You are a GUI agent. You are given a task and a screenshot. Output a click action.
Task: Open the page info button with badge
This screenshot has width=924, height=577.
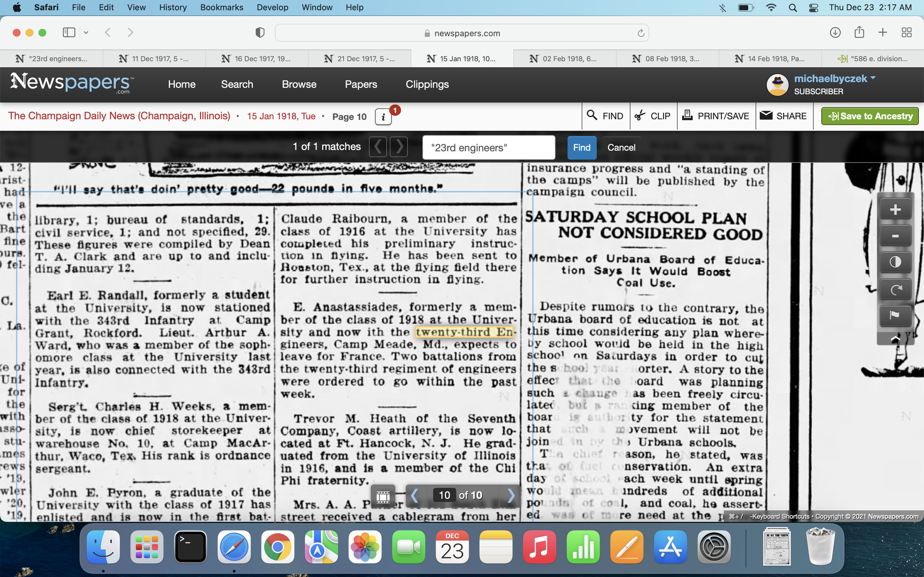point(383,117)
